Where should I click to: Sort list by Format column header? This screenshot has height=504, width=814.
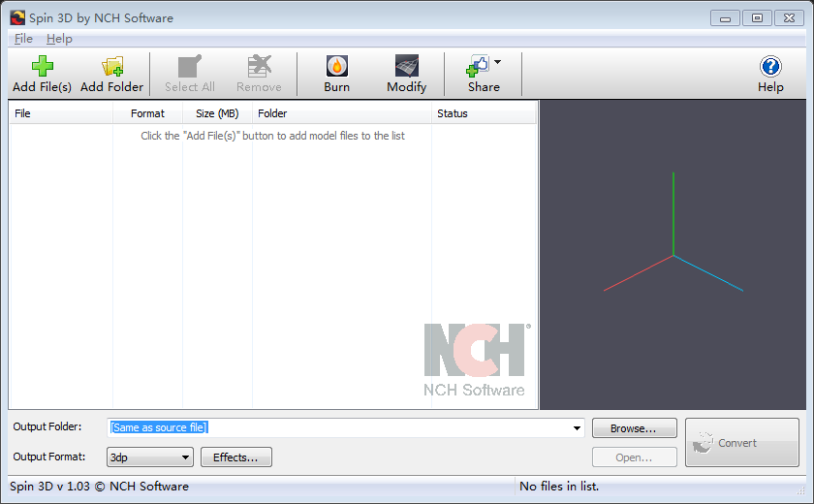pos(147,113)
